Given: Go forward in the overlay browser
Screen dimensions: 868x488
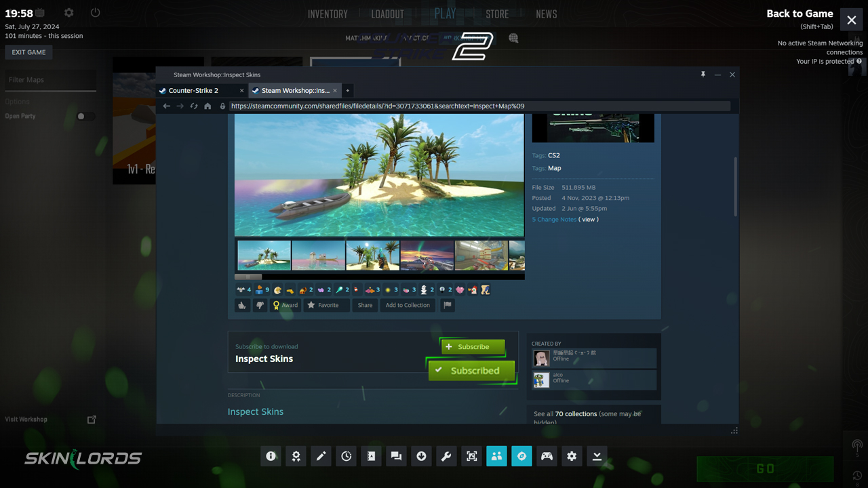Looking at the screenshot, I should click(x=180, y=106).
